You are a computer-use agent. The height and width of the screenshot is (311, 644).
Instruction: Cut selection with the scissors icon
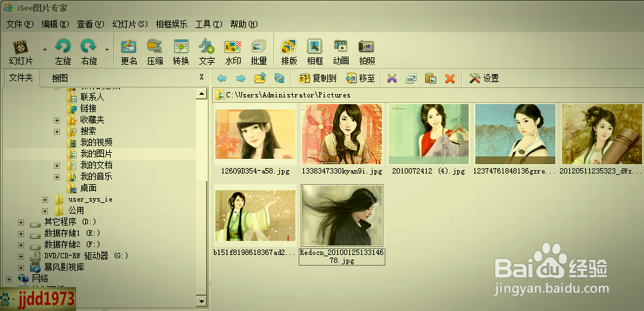[x=392, y=79]
